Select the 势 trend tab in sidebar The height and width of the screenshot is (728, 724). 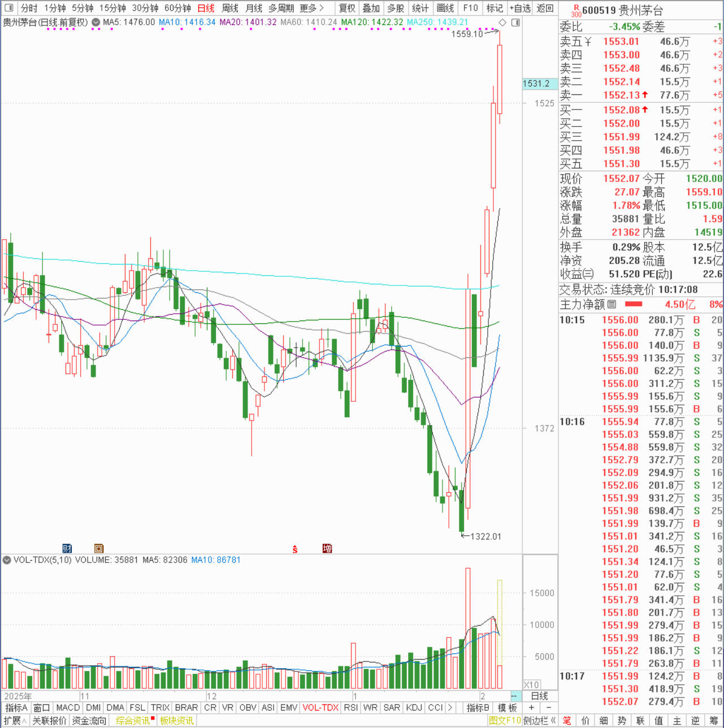click(622, 721)
